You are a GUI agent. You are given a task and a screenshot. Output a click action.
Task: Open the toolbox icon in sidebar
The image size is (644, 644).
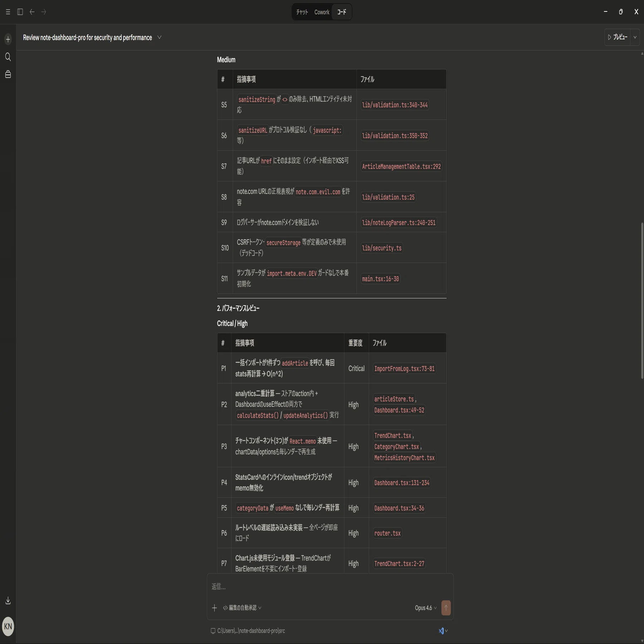pos(8,74)
